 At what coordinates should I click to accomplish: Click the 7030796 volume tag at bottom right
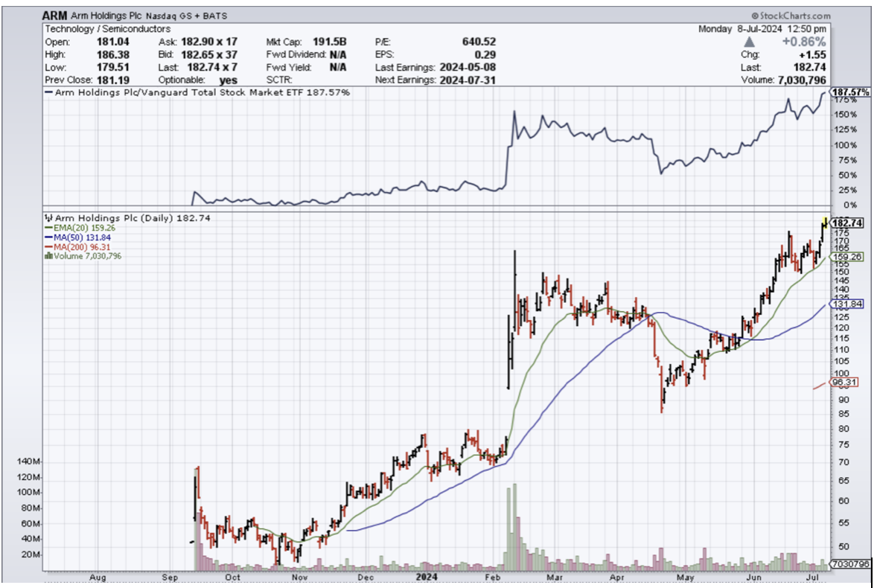coord(849,564)
